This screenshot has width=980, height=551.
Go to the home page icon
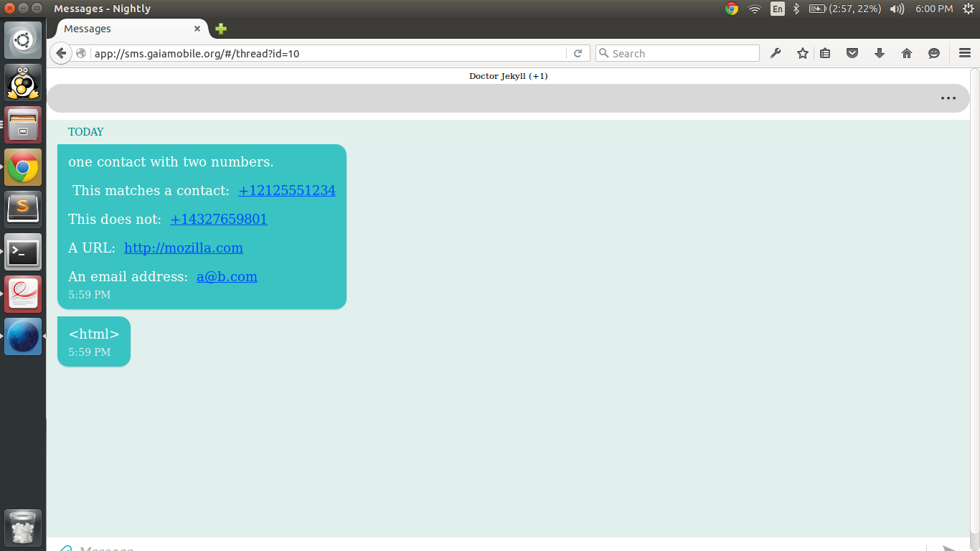click(x=907, y=53)
